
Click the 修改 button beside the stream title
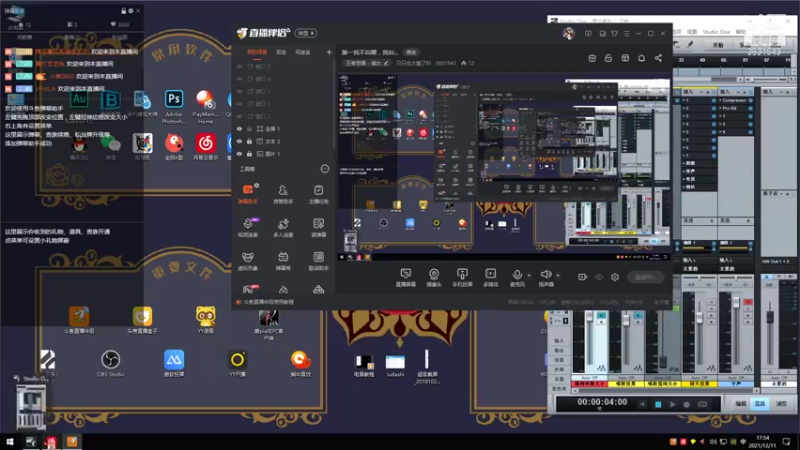tap(411, 52)
